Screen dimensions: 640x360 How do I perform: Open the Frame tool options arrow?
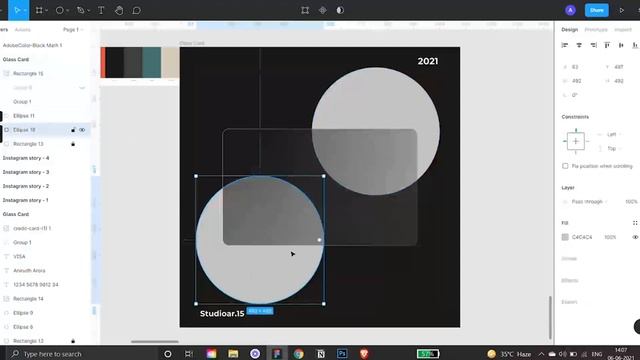(x=47, y=11)
